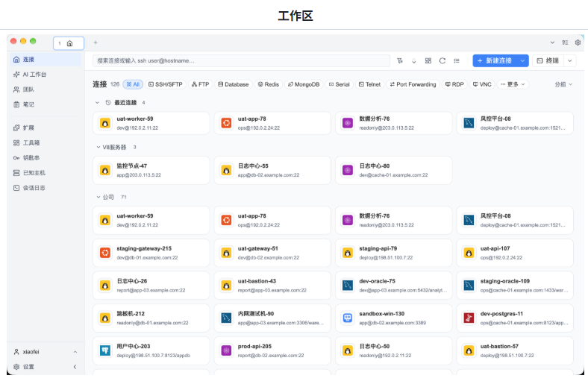588x381 pixels.
Task: Filter by MongoDB connections
Action: [x=304, y=84]
